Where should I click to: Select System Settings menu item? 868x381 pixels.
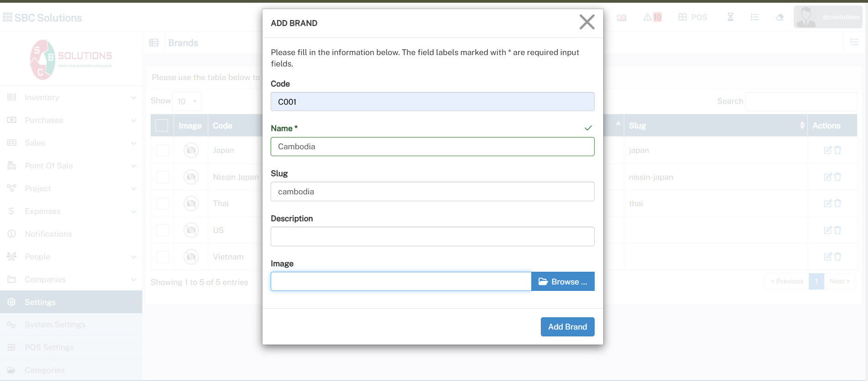[x=55, y=325]
